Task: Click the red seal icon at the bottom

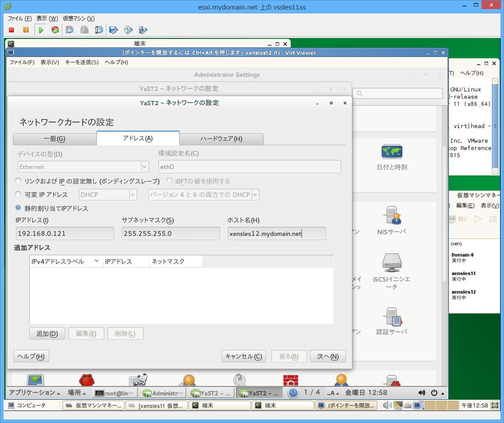Action: coord(87,380)
